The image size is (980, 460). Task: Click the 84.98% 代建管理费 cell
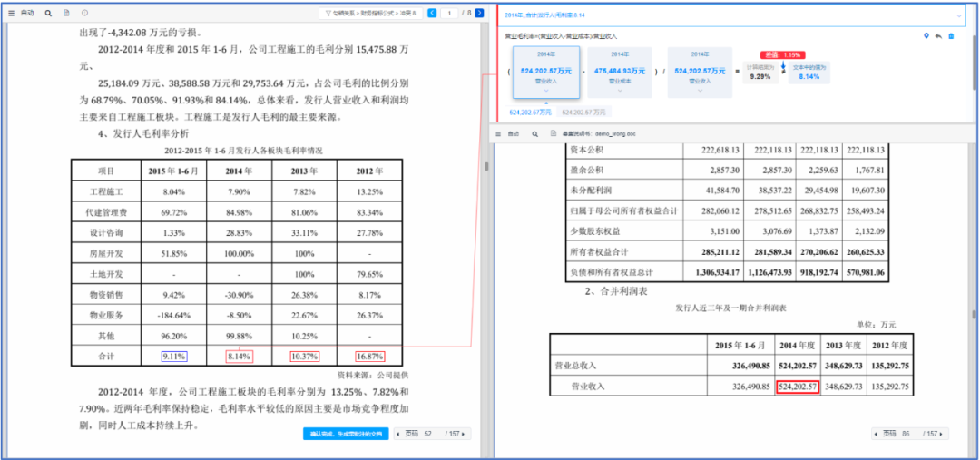[240, 213]
